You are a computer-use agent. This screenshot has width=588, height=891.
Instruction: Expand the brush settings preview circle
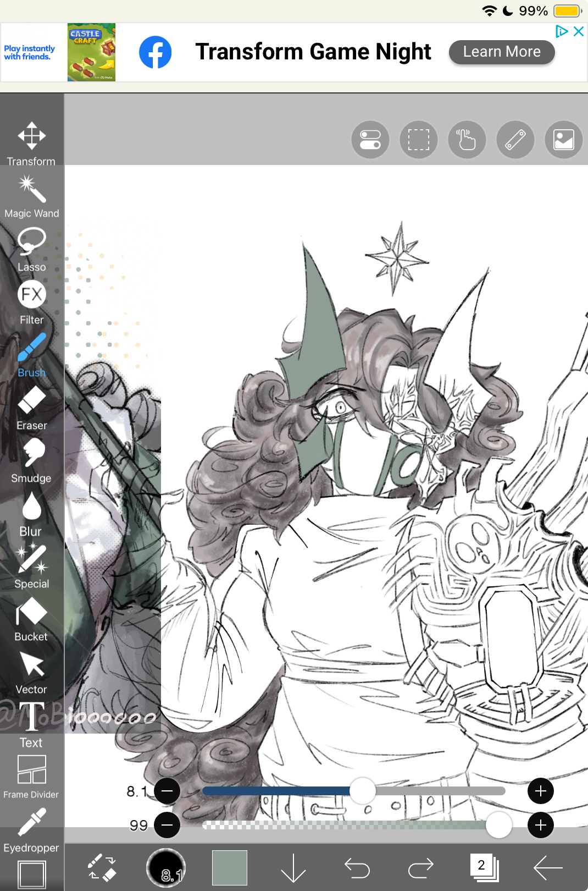(166, 868)
